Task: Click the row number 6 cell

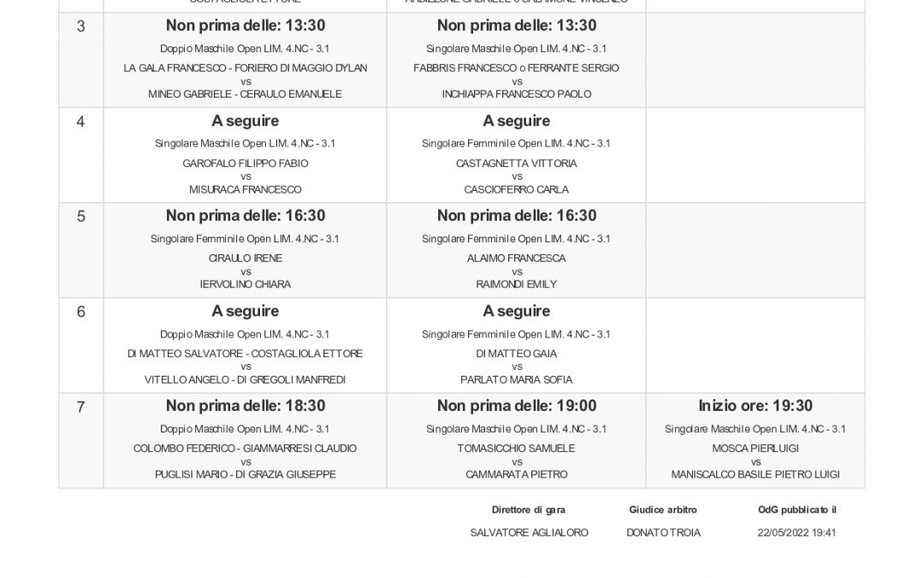Action: [x=80, y=345]
